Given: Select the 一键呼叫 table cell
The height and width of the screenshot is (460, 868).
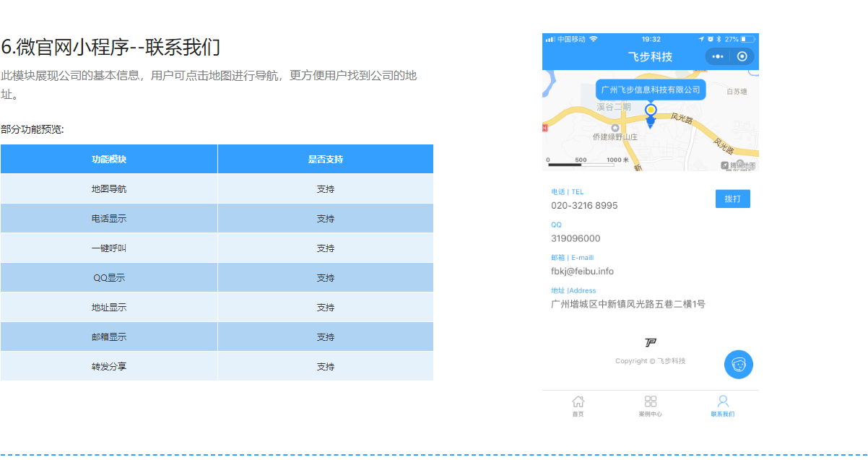Looking at the screenshot, I should (x=109, y=248).
